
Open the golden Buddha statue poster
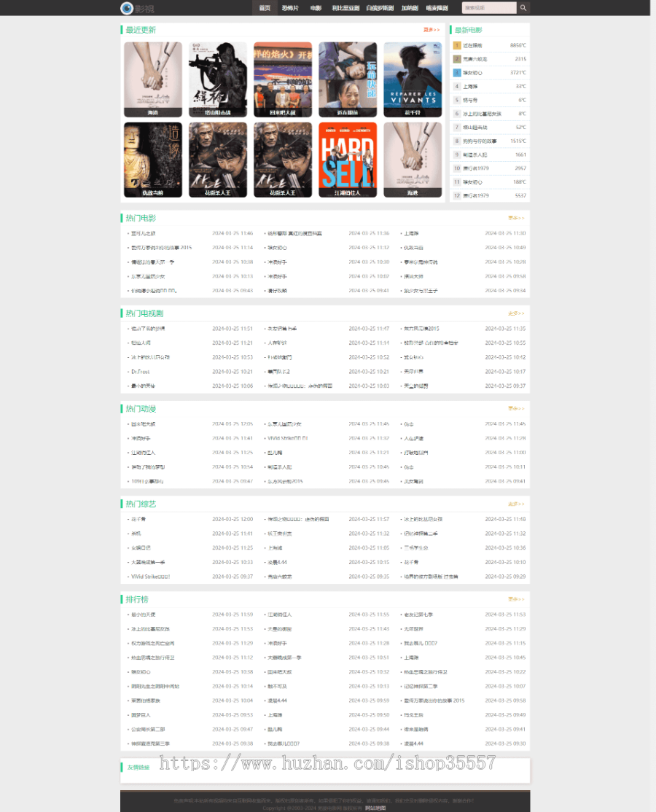click(153, 160)
